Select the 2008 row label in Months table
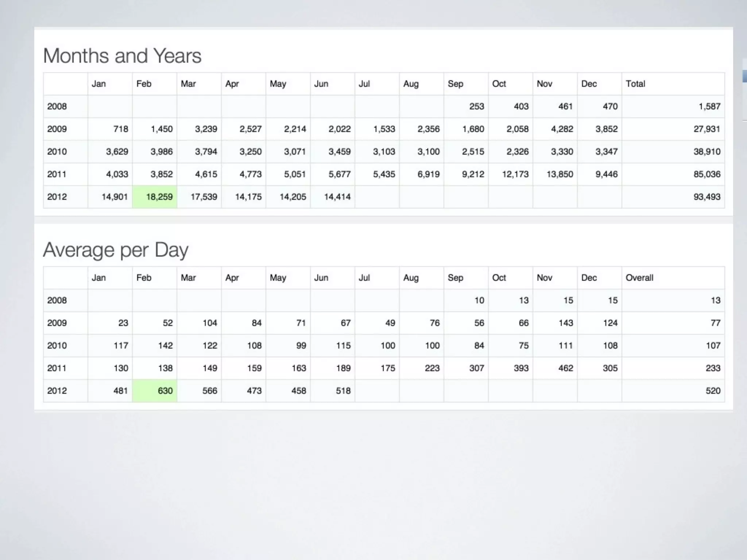The height and width of the screenshot is (560, 747). (x=57, y=106)
